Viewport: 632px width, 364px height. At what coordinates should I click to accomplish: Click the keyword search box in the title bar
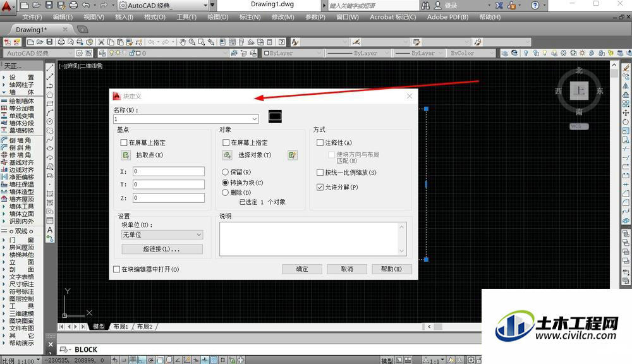[x=374, y=5]
